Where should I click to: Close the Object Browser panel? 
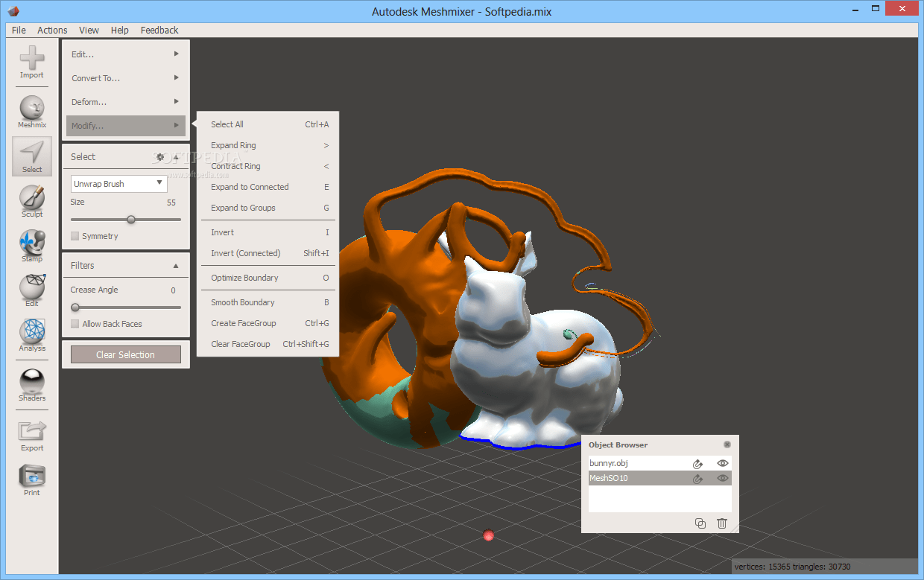[727, 444]
